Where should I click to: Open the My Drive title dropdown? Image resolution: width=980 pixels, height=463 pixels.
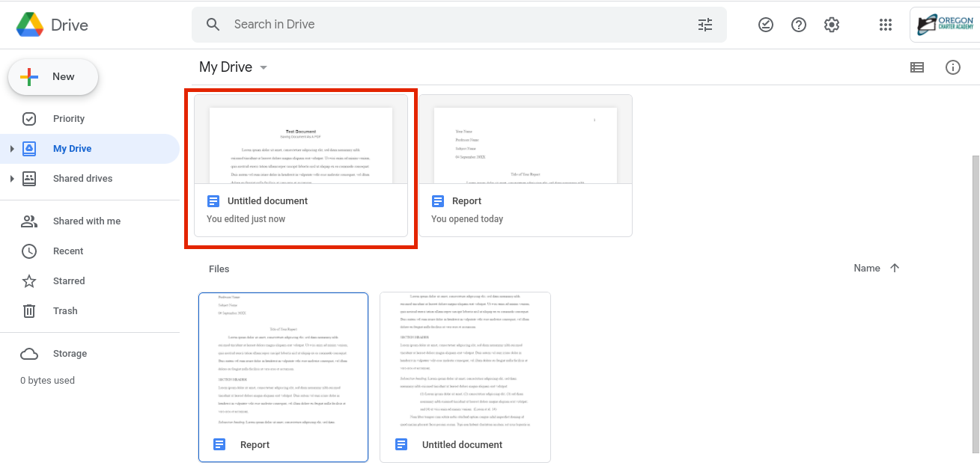click(x=234, y=67)
